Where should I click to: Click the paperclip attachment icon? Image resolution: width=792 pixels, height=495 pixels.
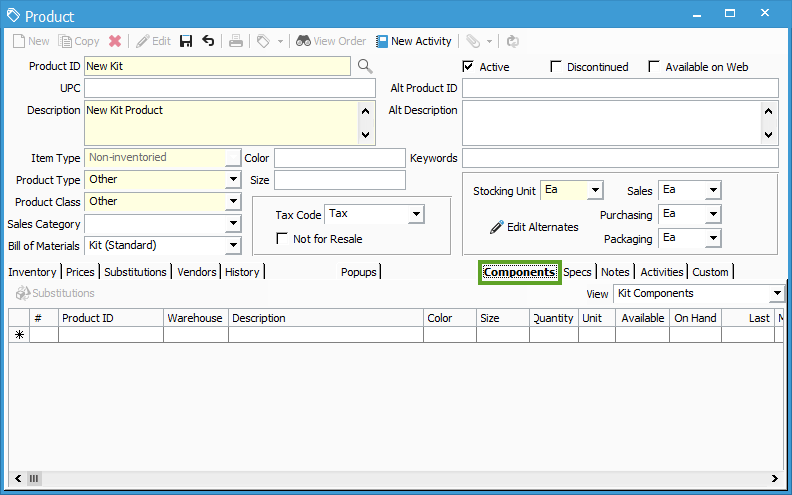(x=473, y=41)
